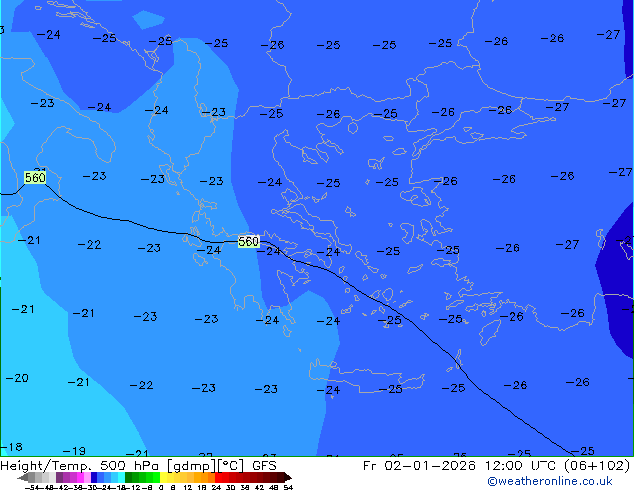Click the -18 temperature value on the map
Viewport: 634px width, 490px height.
point(12,447)
